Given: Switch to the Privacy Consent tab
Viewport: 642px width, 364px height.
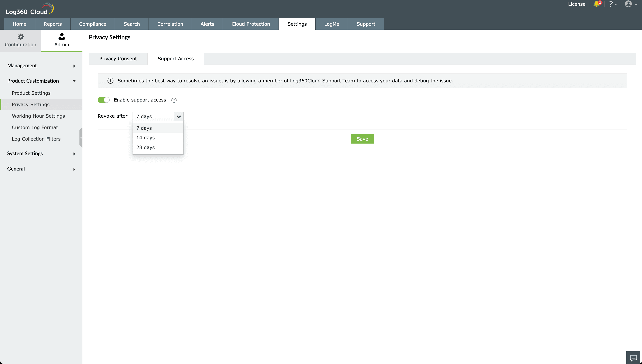Looking at the screenshot, I should (118, 59).
